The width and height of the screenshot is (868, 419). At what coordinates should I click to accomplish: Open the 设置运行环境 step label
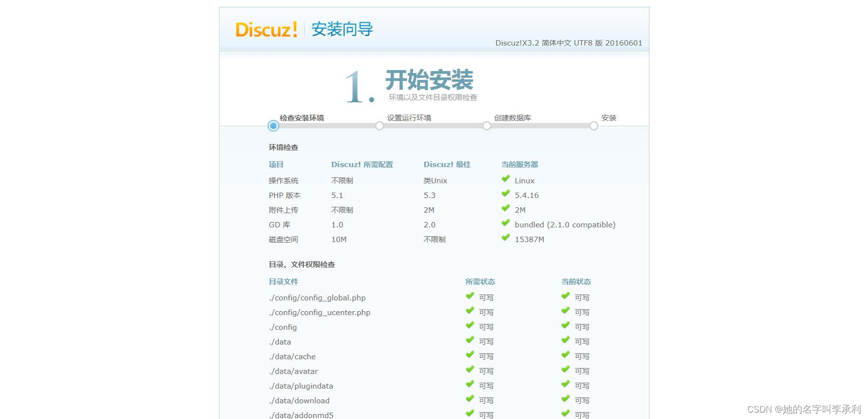tap(409, 118)
